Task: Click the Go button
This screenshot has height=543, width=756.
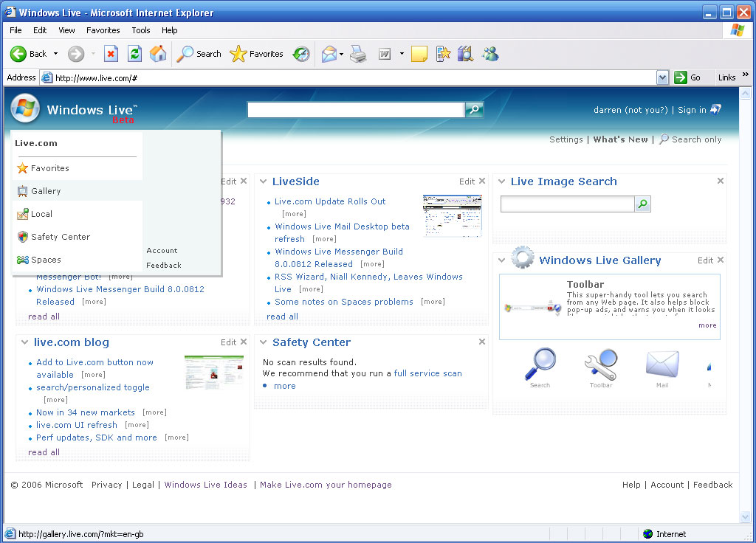Action: click(x=688, y=77)
